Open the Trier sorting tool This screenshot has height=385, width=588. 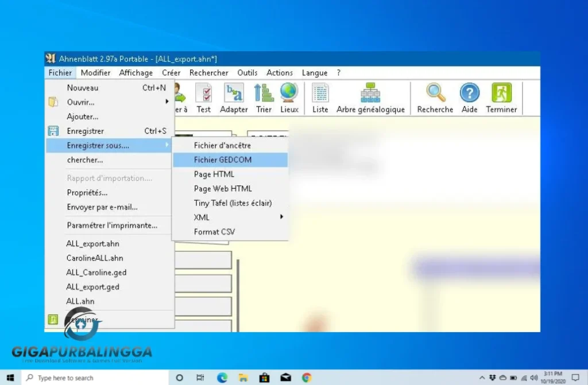click(263, 96)
